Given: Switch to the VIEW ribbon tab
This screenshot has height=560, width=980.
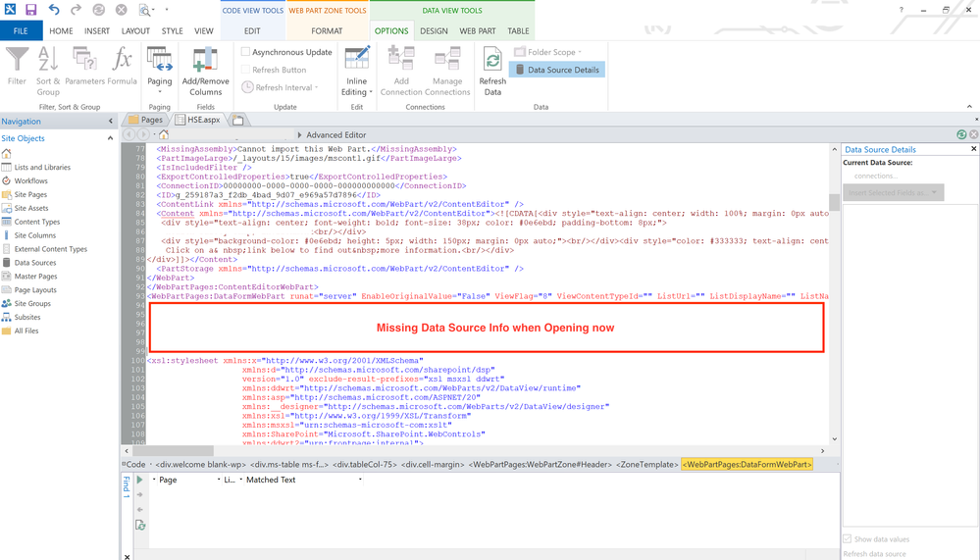Looking at the screenshot, I should (204, 30).
